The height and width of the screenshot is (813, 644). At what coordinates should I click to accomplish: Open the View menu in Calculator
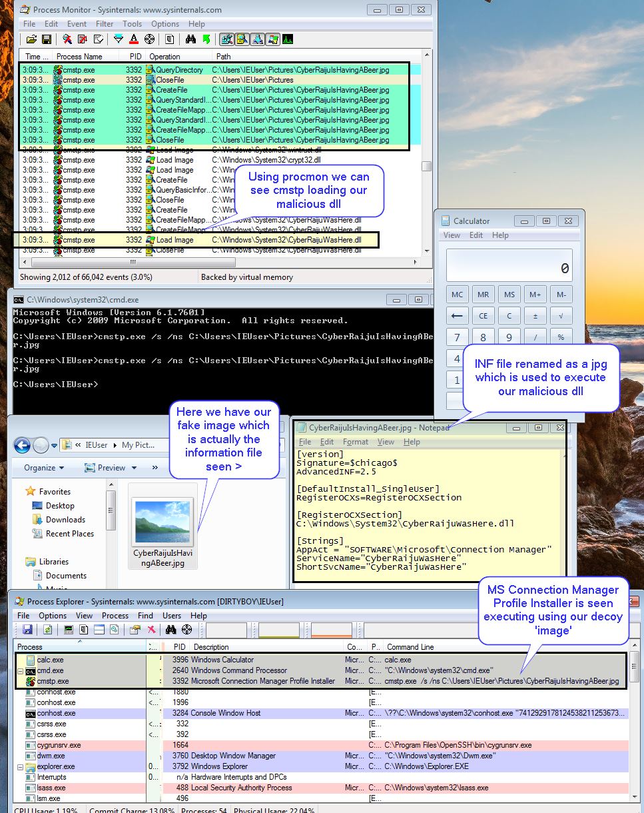[452, 235]
